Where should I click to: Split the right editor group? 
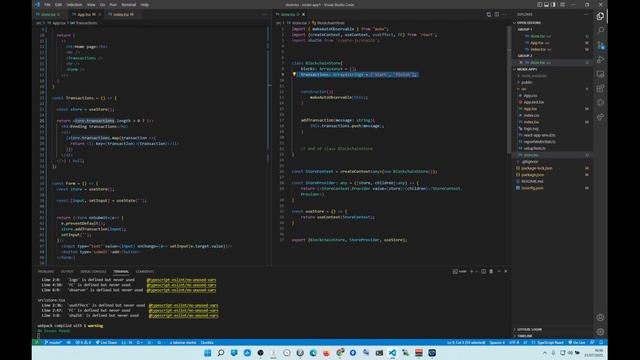(497, 14)
